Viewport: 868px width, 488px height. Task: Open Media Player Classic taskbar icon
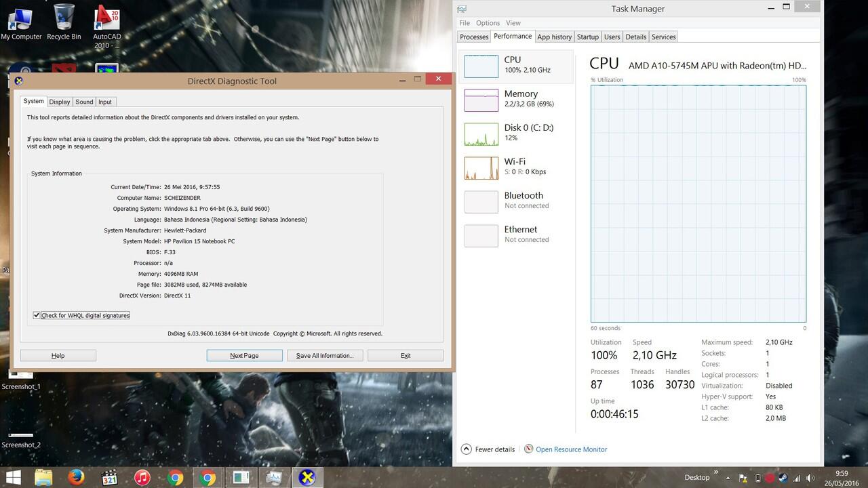click(x=109, y=477)
